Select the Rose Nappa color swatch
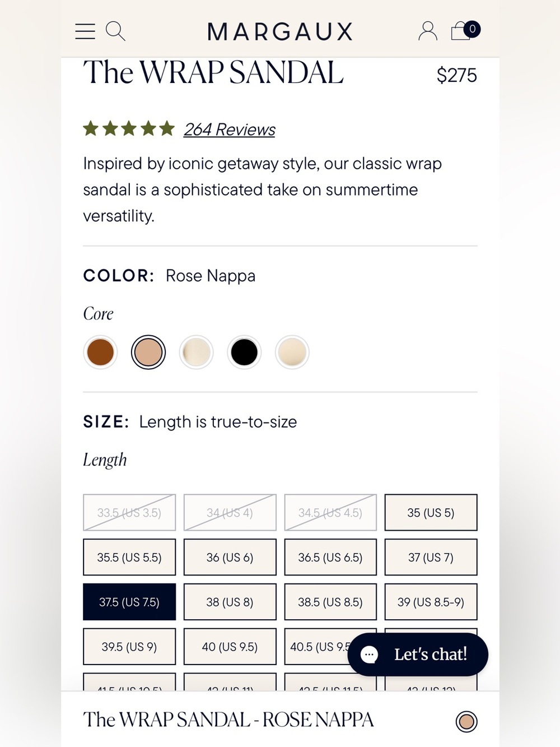560x747 pixels. click(x=148, y=352)
